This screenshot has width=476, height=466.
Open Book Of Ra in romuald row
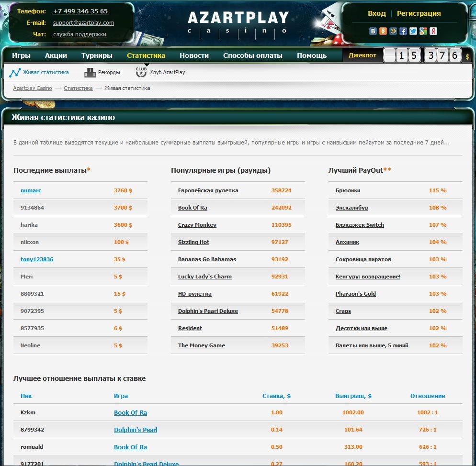point(130,447)
